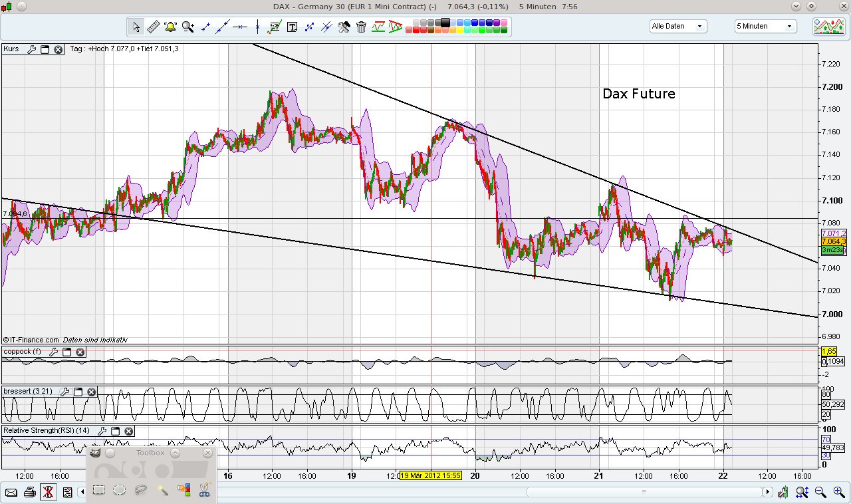Select the arrow cursor tool
This screenshot has width=851, height=504.
(136, 27)
